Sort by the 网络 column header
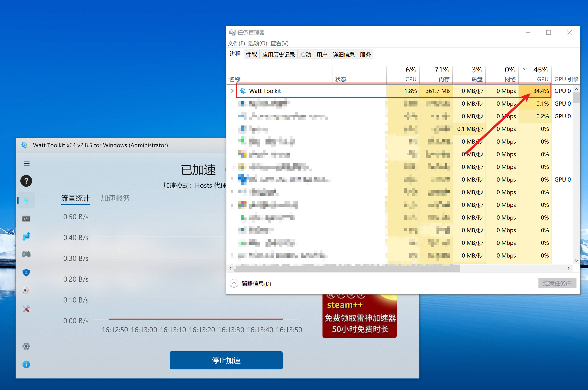Screen dimensions: 588x390 [x=502, y=74]
